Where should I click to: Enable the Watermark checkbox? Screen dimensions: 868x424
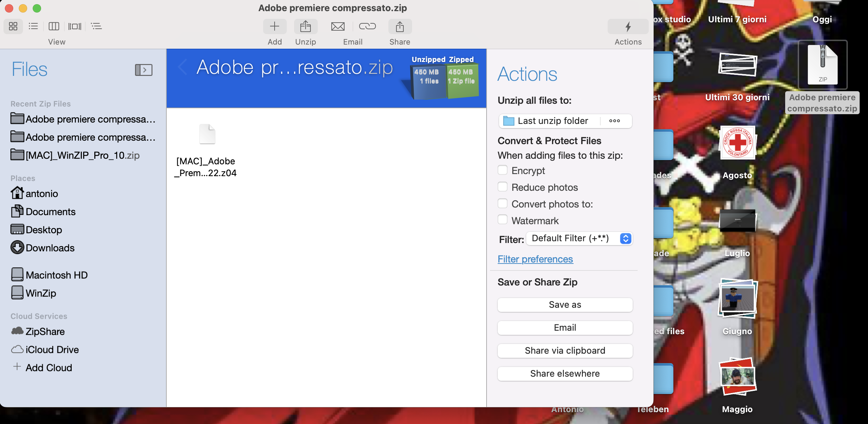coord(502,220)
